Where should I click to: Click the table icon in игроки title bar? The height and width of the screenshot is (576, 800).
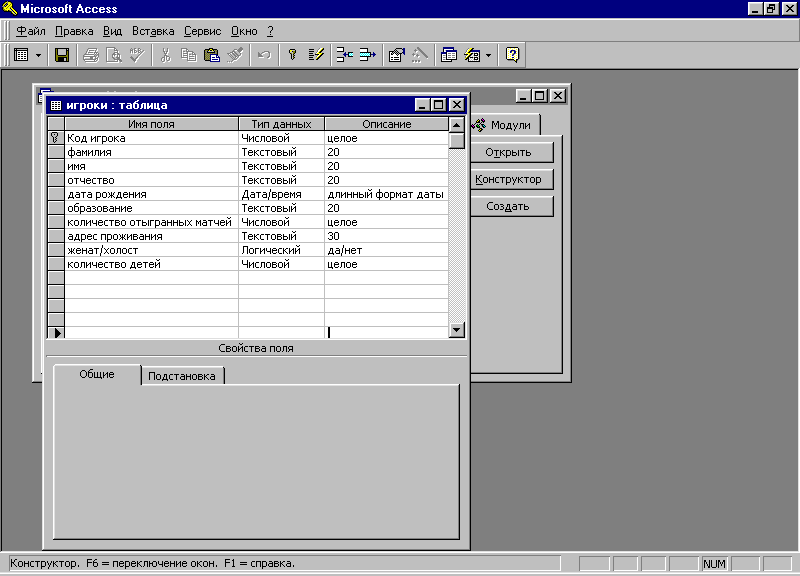(x=56, y=105)
